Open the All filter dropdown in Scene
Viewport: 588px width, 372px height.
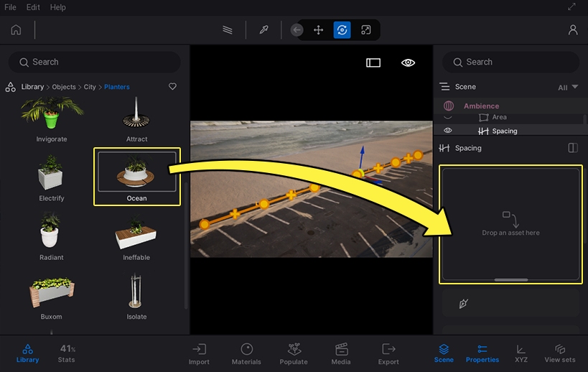(x=567, y=87)
